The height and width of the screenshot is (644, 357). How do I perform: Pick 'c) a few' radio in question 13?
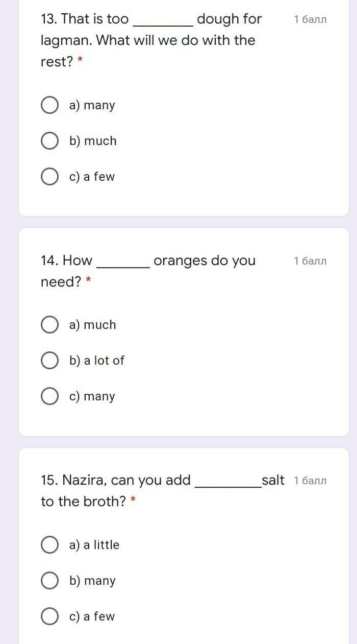[x=49, y=177]
